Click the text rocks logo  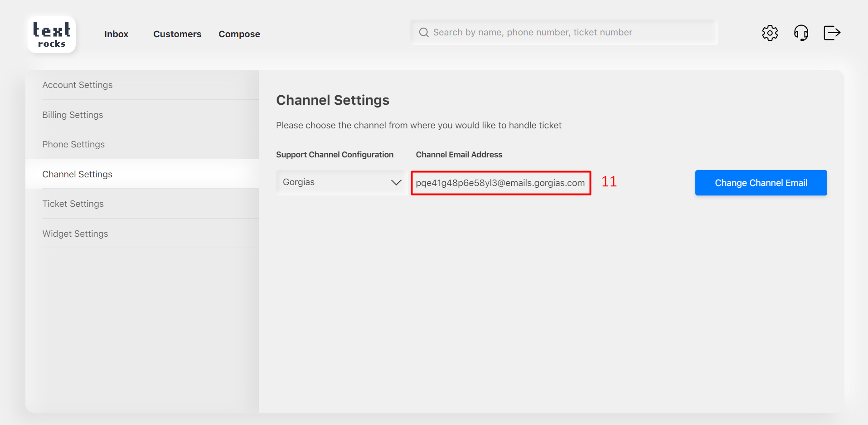tap(52, 35)
